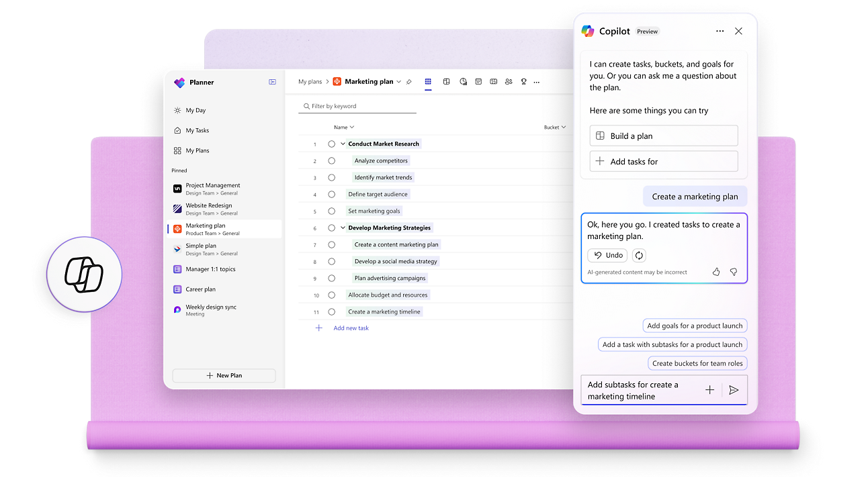Viewport: 868px width, 488px height.
Task: Focus the Filter by keyword field
Action: (357, 106)
